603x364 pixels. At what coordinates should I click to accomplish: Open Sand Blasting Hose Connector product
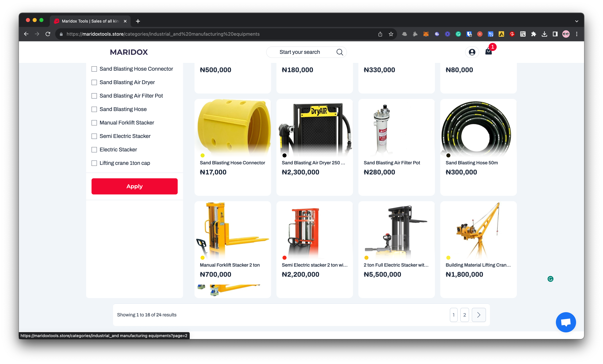[232, 163]
